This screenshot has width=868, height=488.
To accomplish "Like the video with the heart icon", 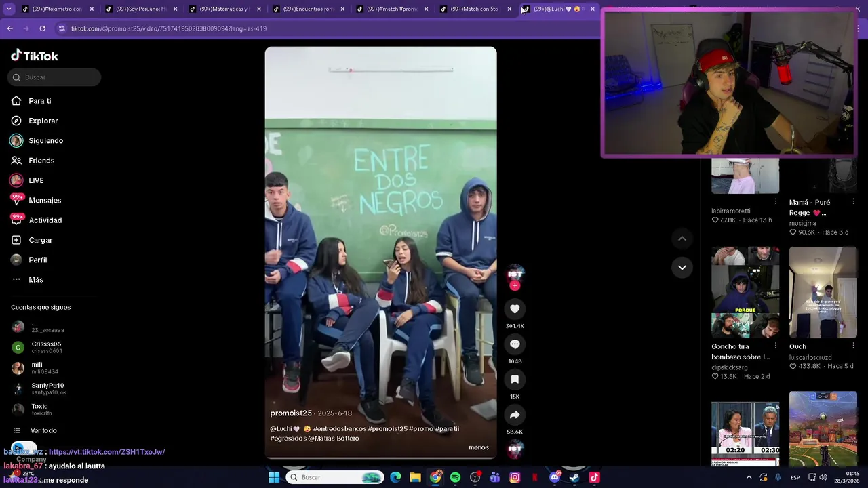I will [515, 309].
